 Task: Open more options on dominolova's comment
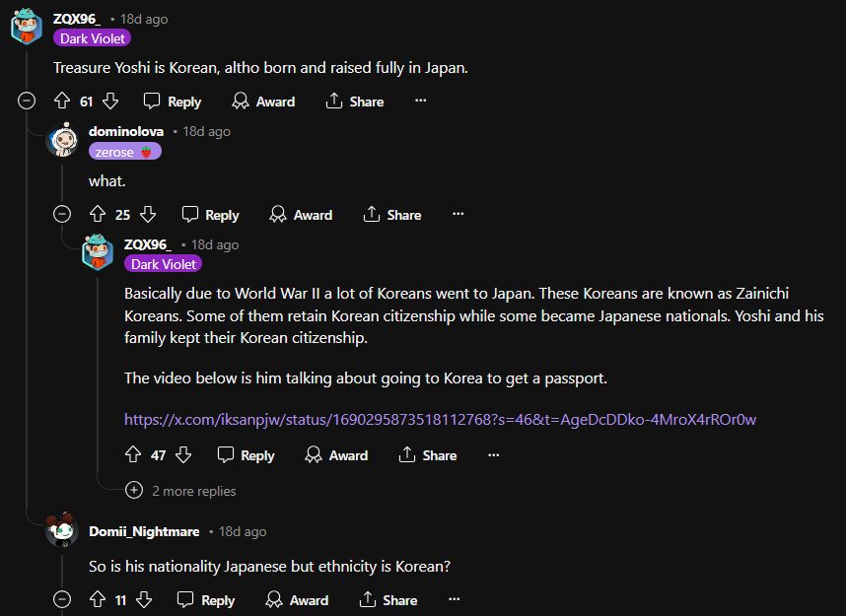(458, 214)
